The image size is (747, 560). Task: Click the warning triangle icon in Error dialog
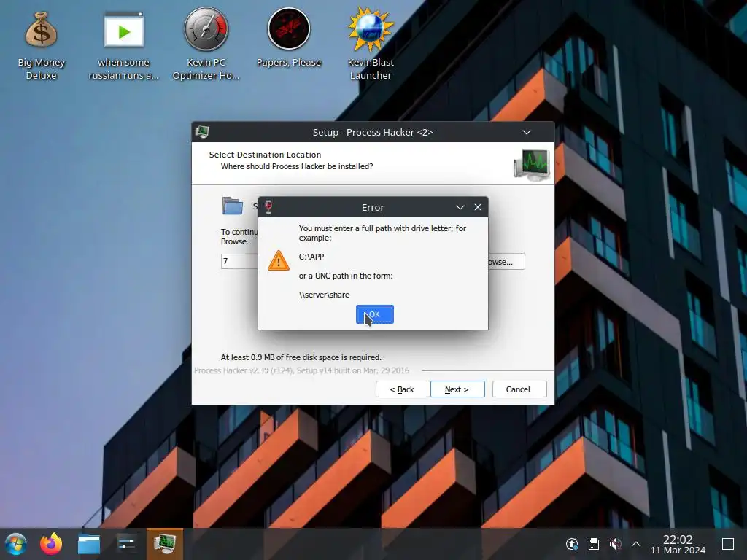coord(279,261)
